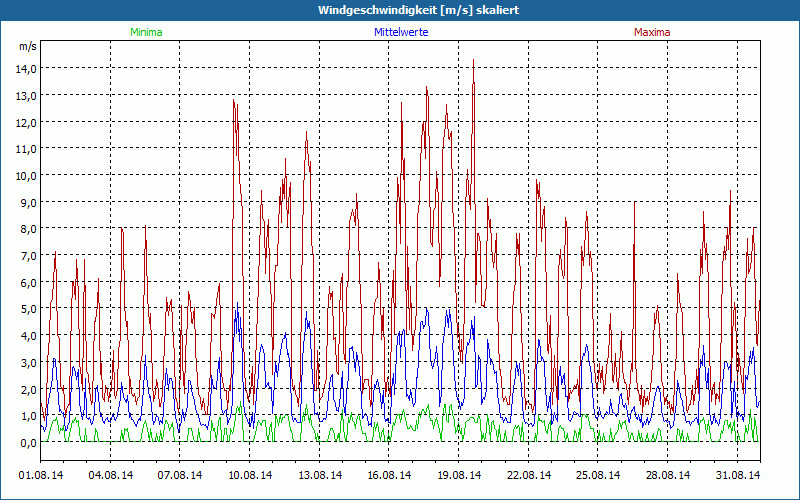Click the date label 07.08.14
800x500 pixels.
(180, 475)
